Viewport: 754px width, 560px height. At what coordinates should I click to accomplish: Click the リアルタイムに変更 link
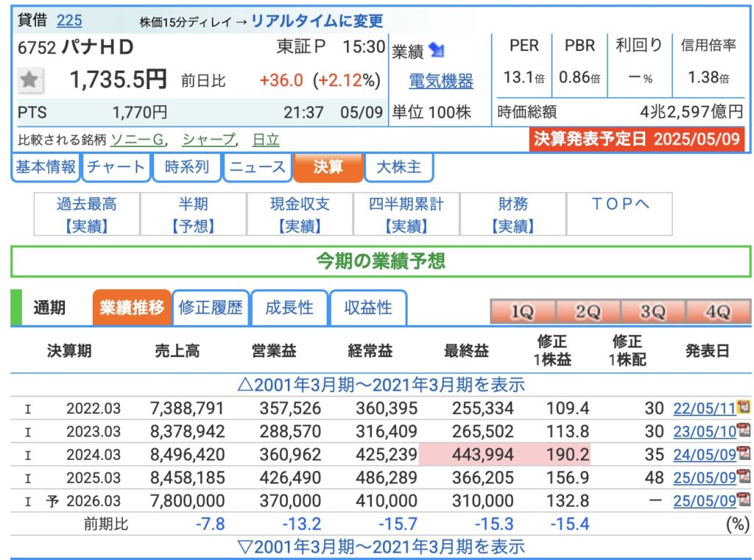[x=317, y=21]
